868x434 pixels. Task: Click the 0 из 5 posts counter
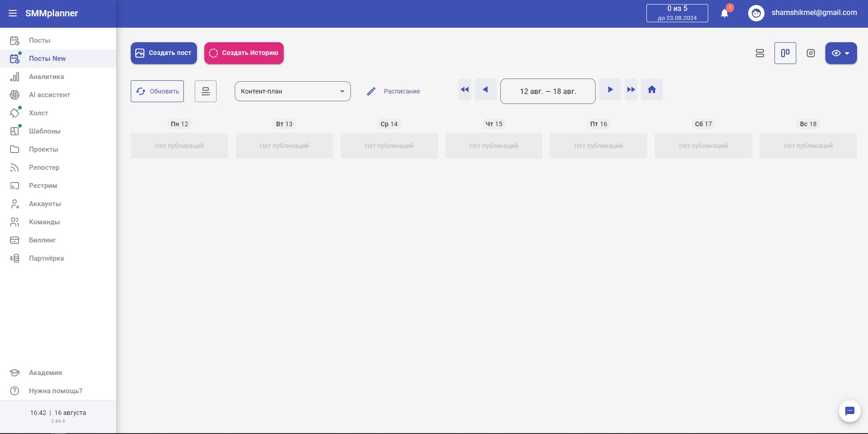click(x=677, y=13)
